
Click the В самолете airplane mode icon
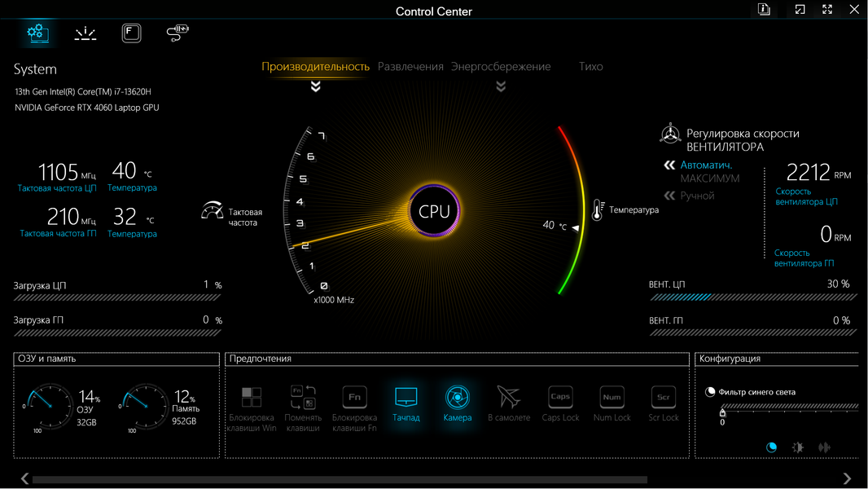(x=509, y=397)
